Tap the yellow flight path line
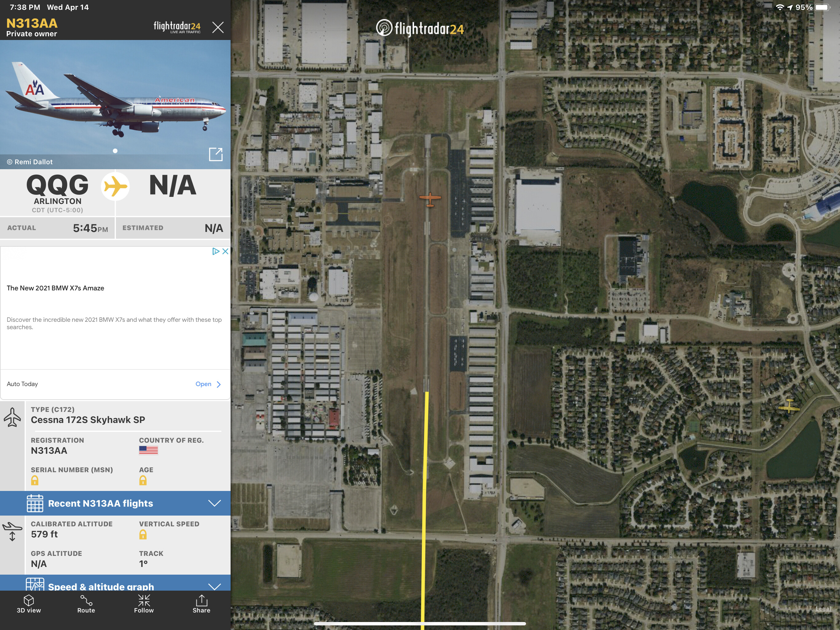Viewport: 840px width, 630px height. tap(424, 513)
